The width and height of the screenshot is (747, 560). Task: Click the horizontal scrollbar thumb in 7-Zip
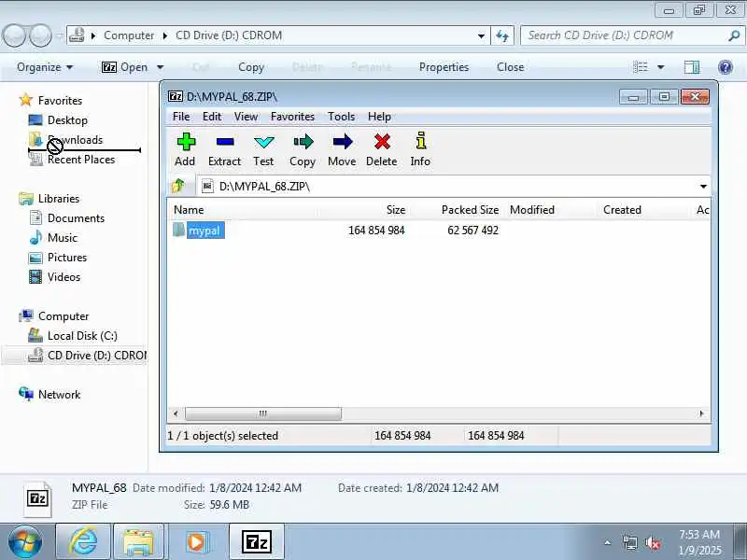[263, 413]
